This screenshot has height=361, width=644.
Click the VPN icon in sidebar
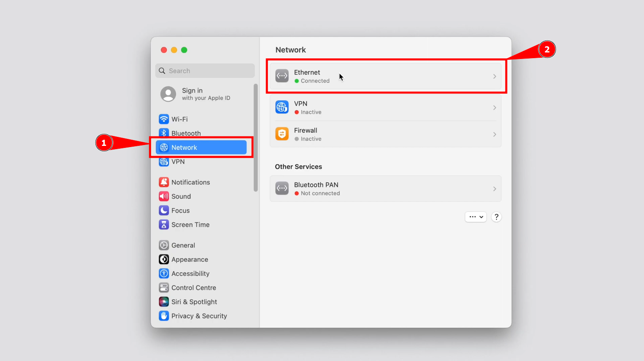[164, 162]
